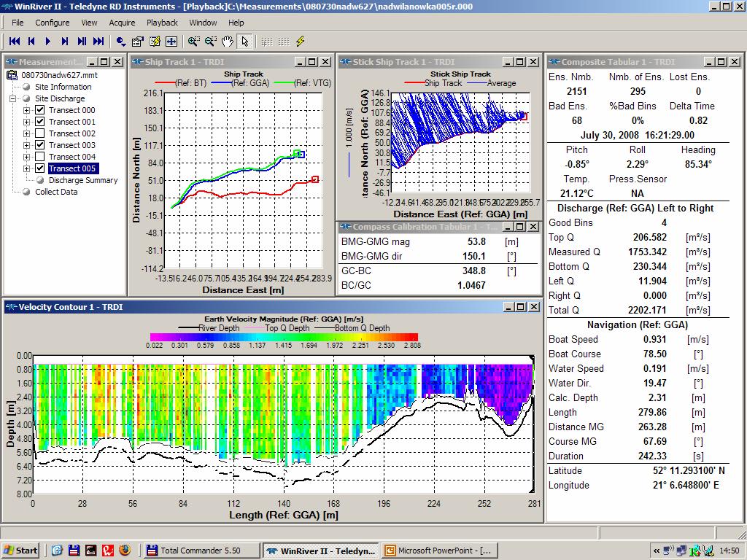Check the Transect 004 checkbox
747x560 pixels.
coord(40,157)
